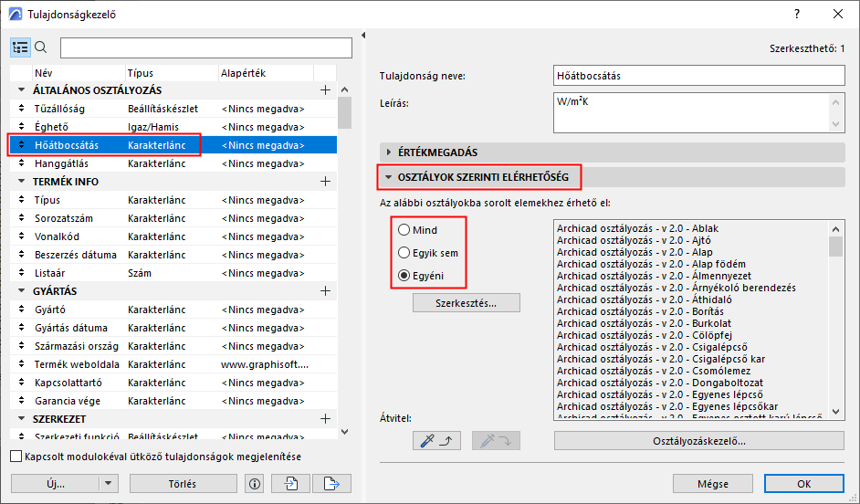Open Szerkesztés... for class availability
Image resolution: width=860 pixels, height=504 pixels.
pyautogui.click(x=467, y=303)
